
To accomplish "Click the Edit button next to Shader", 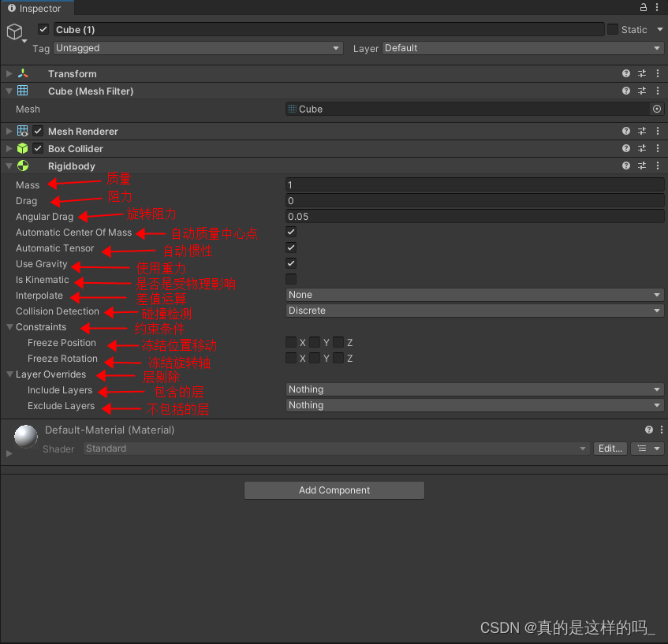I will point(610,449).
